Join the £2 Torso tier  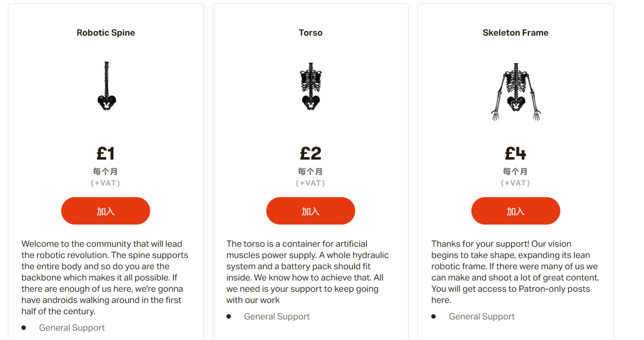[x=311, y=211]
